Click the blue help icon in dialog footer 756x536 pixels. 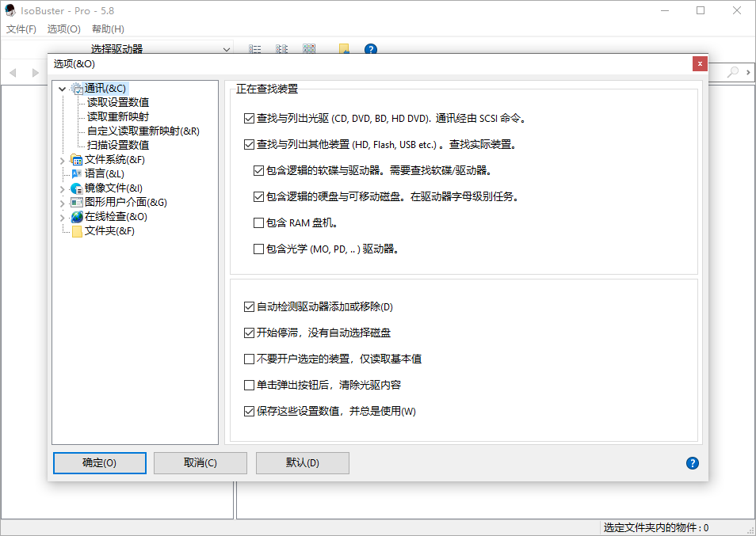(x=693, y=463)
